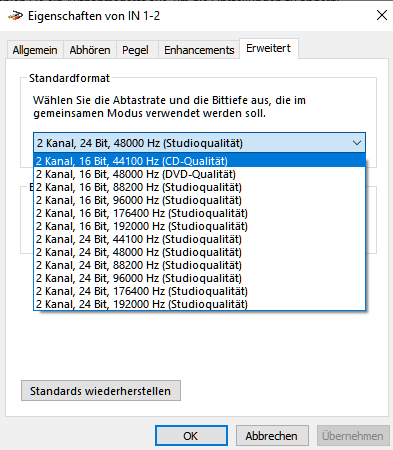Viewport: 393px width, 450px height.
Task: Pick 2 Kanal, 24 Bit, 88200 Hz option
Action: coord(199,265)
